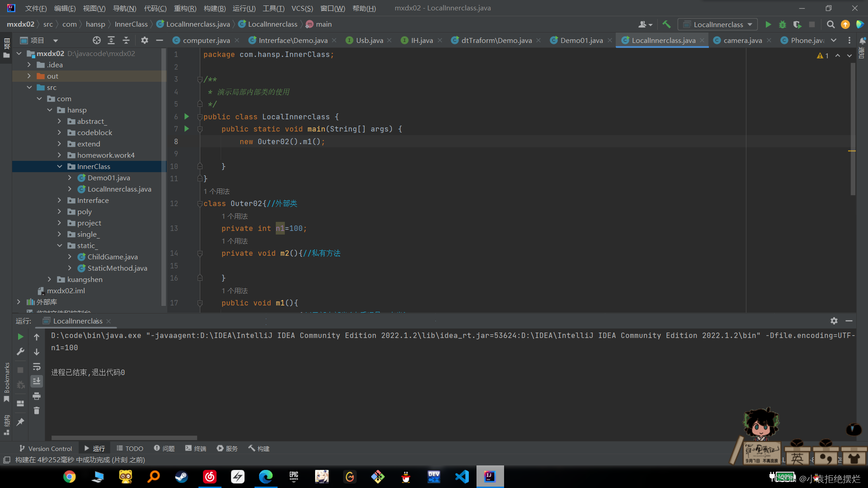This screenshot has width=868, height=488.
Task: Open project panel settings gear
Action: coord(144,40)
